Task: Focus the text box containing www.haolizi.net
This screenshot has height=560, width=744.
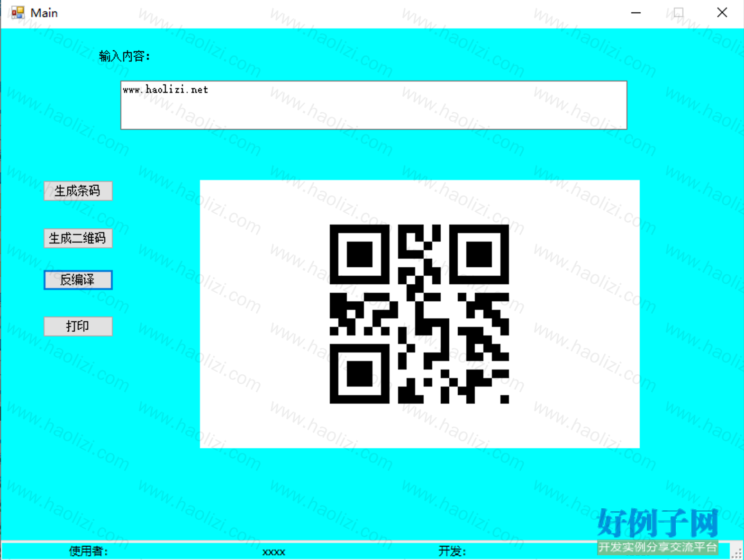Action: [x=374, y=105]
